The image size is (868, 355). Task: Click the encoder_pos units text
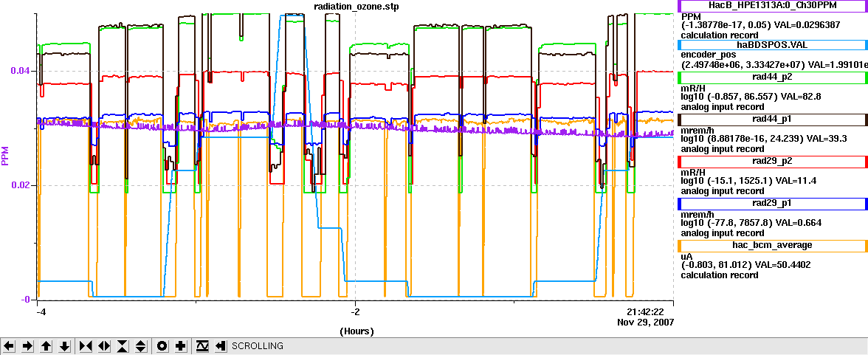pyautogui.click(x=708, y=55)
